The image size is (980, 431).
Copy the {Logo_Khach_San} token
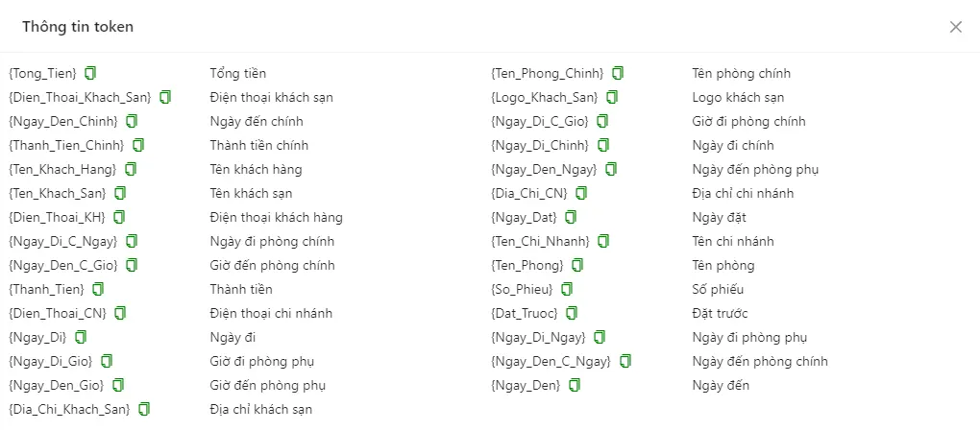point(613,97)
